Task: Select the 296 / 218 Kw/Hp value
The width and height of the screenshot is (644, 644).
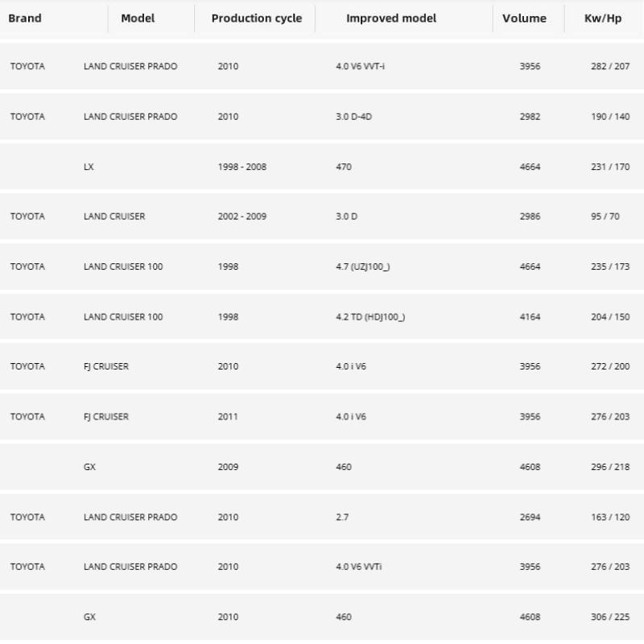Action: click(x=610, y=467)
